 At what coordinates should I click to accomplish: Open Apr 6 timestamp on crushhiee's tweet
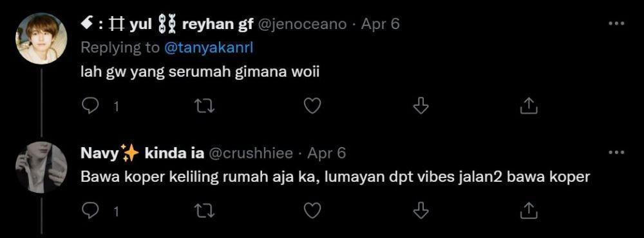[327, 154]
